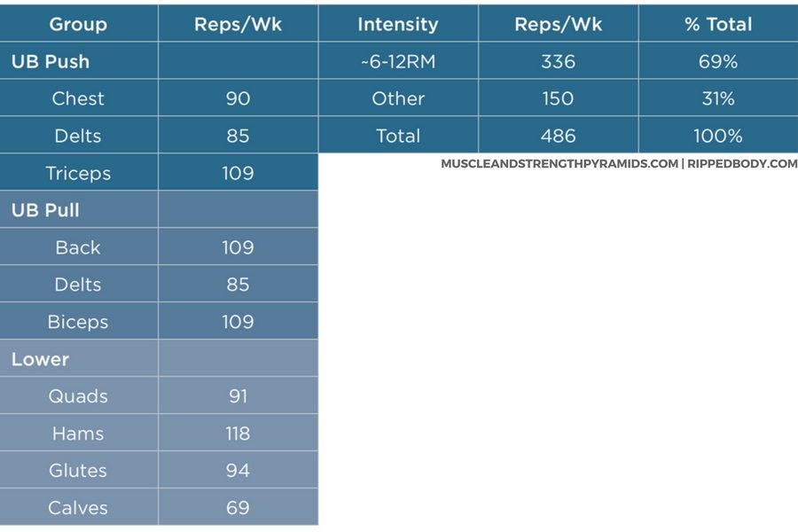Click the Glutes row label
The image size is (798, 532).
tap(78, 471)
